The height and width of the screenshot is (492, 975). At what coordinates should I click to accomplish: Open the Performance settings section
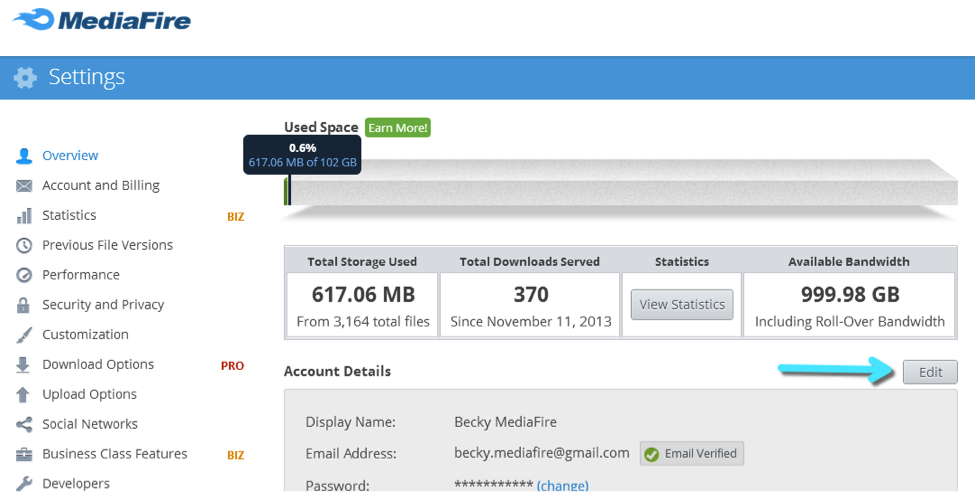point(80,275)
